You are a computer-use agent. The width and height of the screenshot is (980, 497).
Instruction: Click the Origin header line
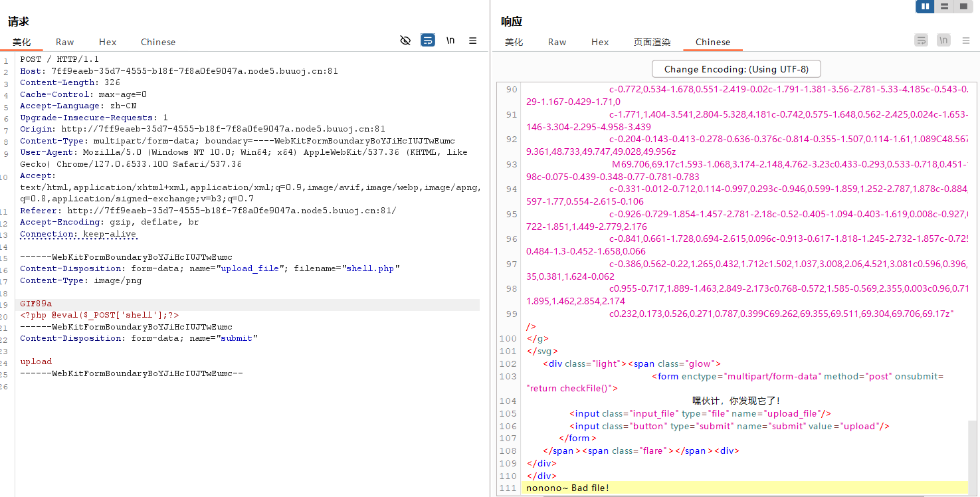[203, 129]
